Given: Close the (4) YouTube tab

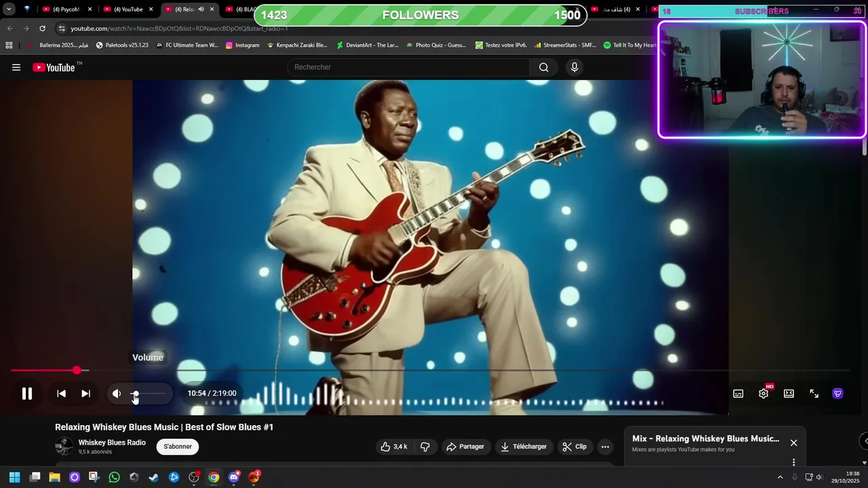Looking at the screenshot, I should pyautogui.click(x=151, y=9).
